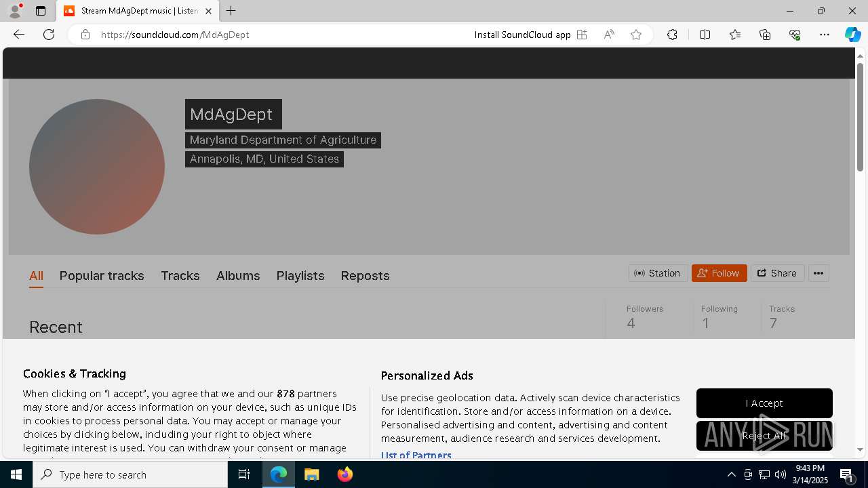Open the Windows Start menu
Image resolution: width=868 pixels, height=488 pixels.
pyautogui.click(x=16, y=474)
